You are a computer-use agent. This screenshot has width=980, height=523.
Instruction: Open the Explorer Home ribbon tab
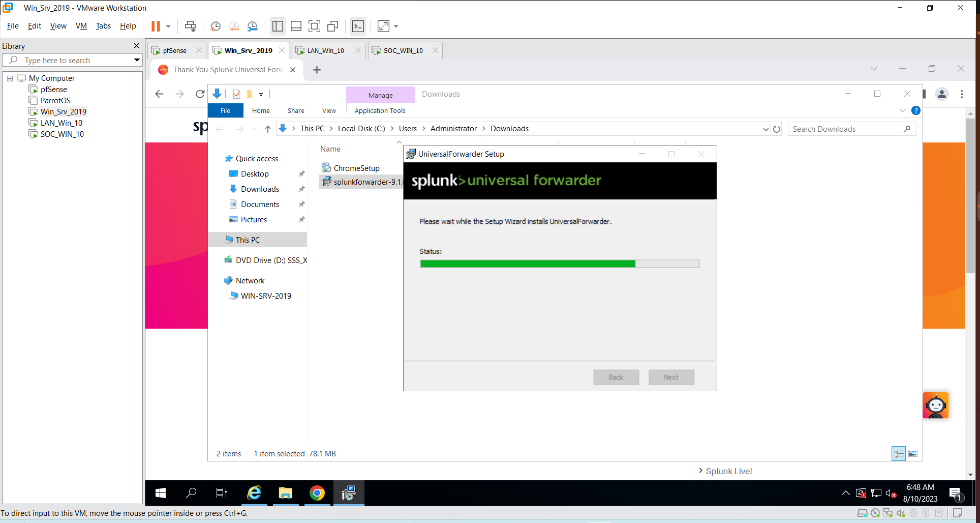pyautogui.click(x=261, y=110)
